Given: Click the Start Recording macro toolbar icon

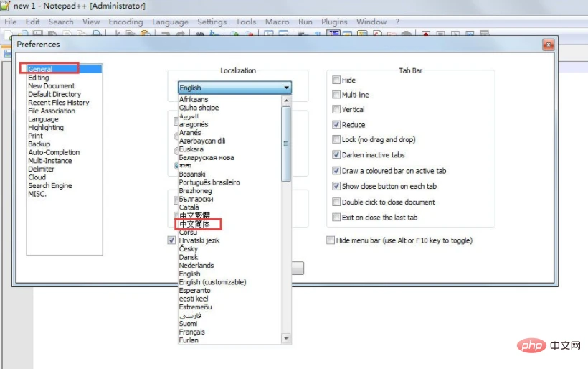Looking at the screenshot, I should pos(425,34).
